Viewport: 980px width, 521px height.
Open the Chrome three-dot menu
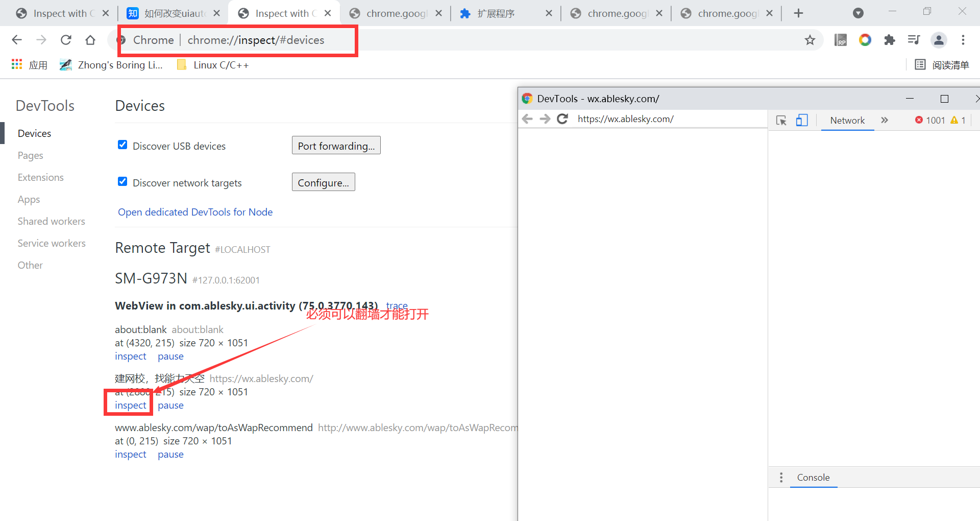[x=963, y=40]
